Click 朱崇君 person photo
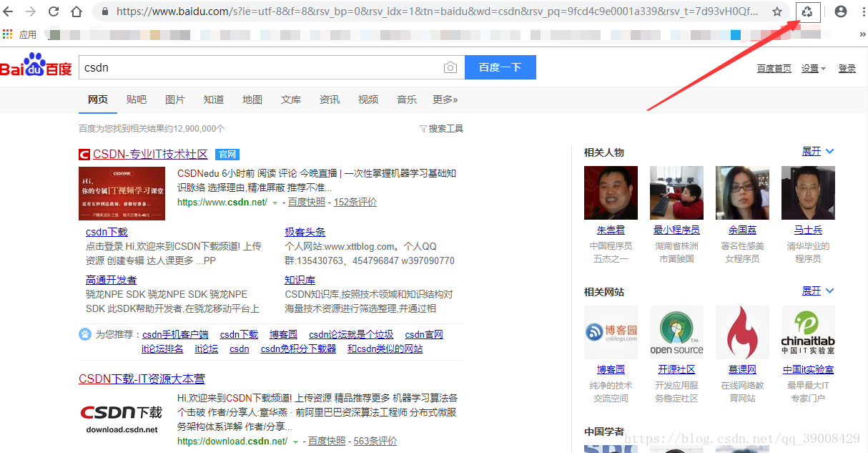The image size is (868, 453). [x=611, y=193]
